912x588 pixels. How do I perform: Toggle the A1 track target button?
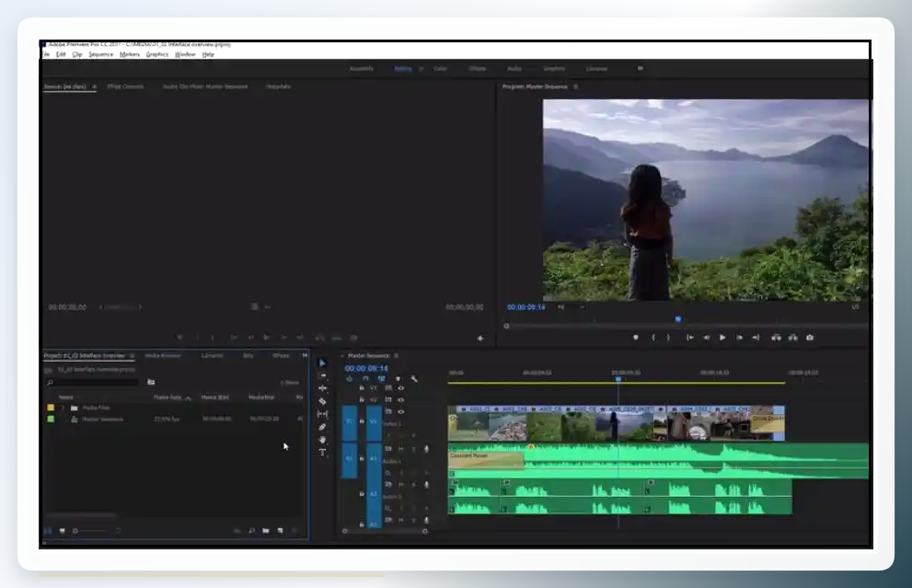click(374, 458)
